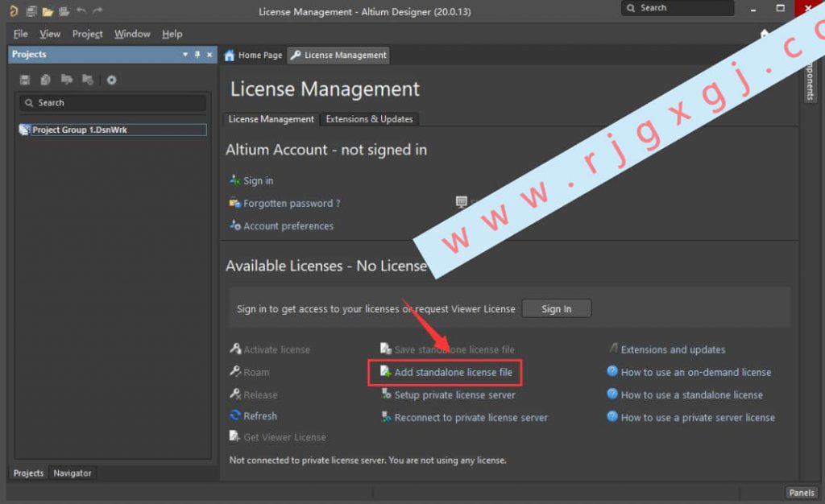This screenshot has height=504, width=825.
Task: Click the top-right Search box
Action: [x=678, y=8]
